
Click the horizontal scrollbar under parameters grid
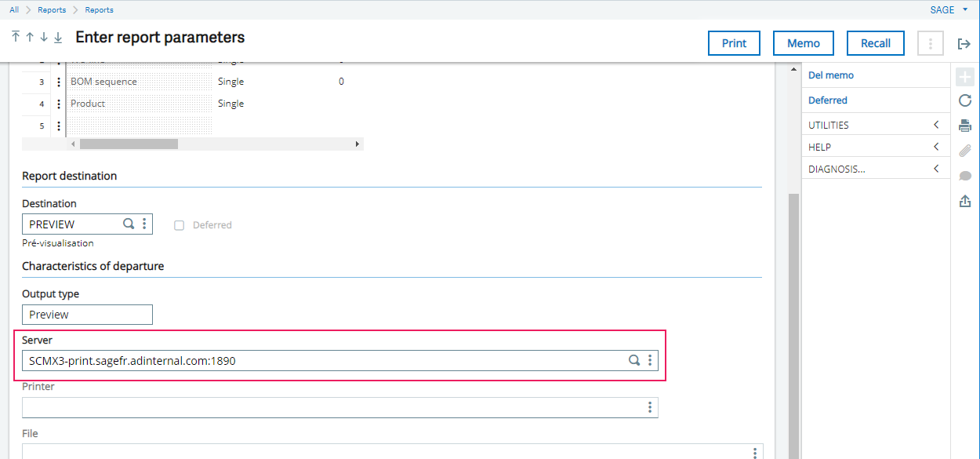[129, 144]
